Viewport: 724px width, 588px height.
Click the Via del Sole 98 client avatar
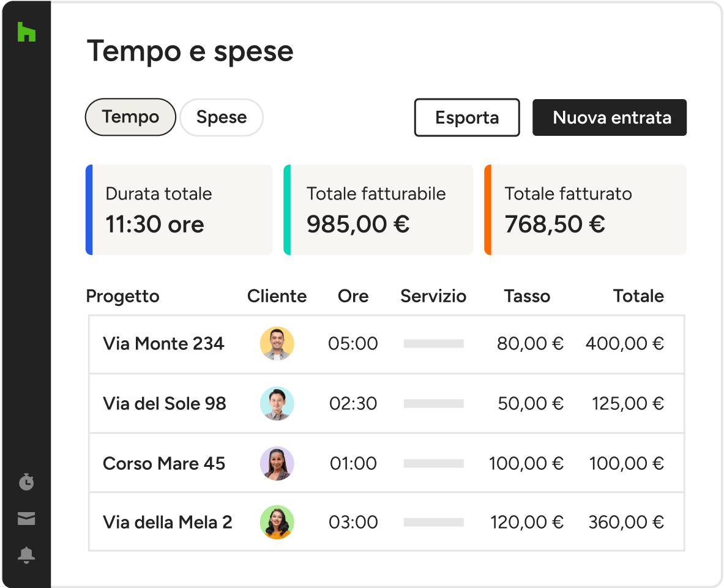277,403
